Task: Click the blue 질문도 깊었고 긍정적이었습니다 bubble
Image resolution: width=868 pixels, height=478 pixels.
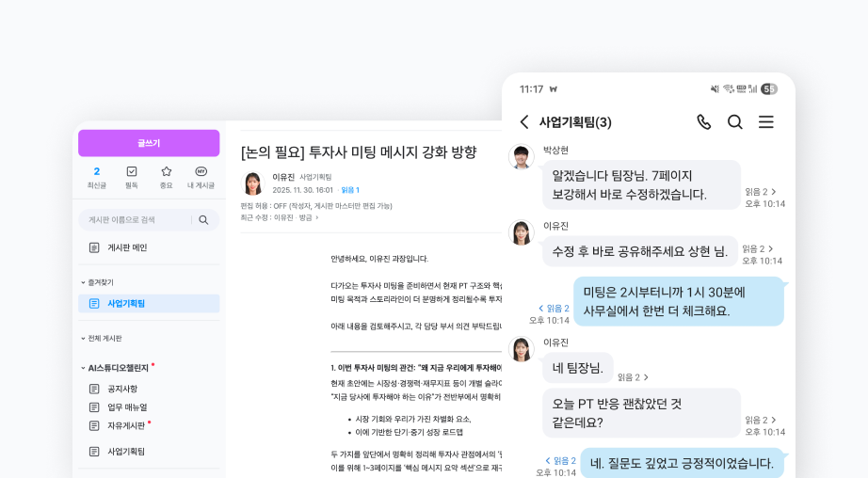Action: [x=682, y=463]
